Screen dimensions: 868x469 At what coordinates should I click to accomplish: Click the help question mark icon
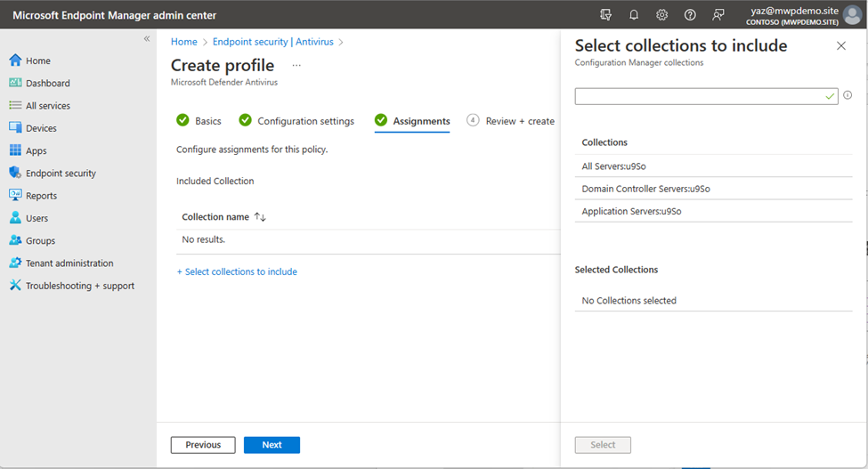pos(690,15)
